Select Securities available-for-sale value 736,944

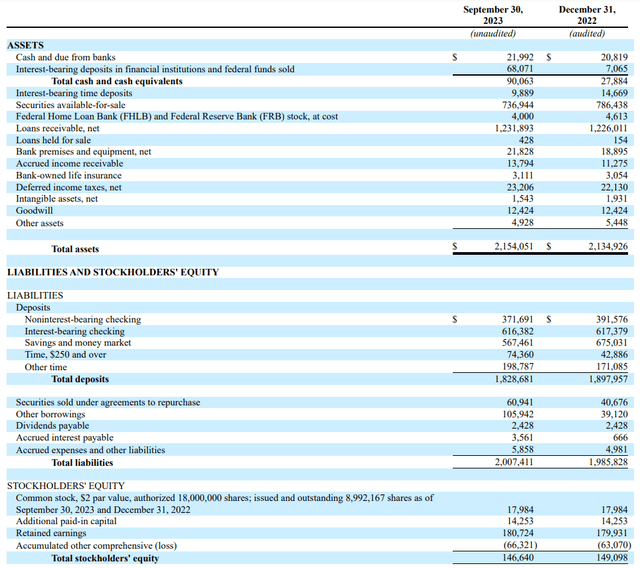tap(518, 105)
